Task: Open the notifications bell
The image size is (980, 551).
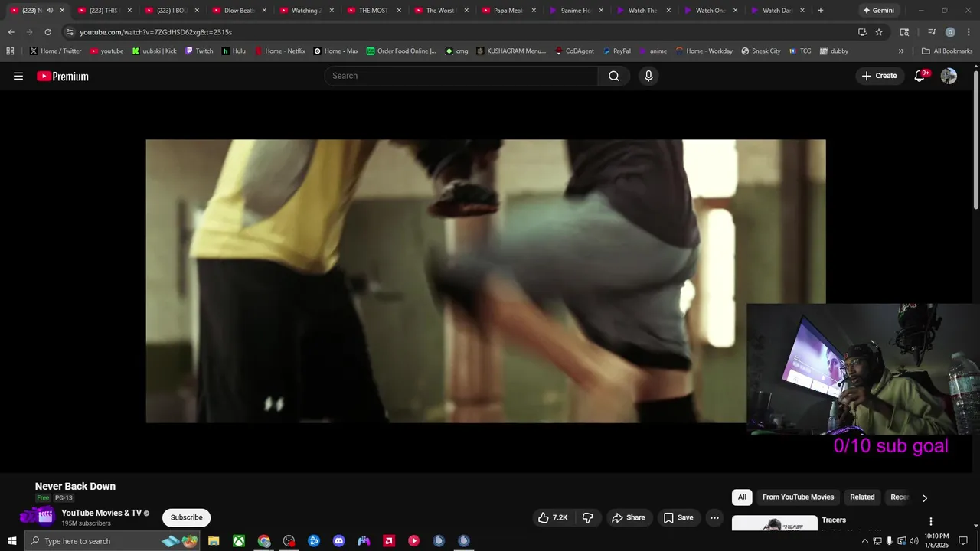Action: (920, 76)
